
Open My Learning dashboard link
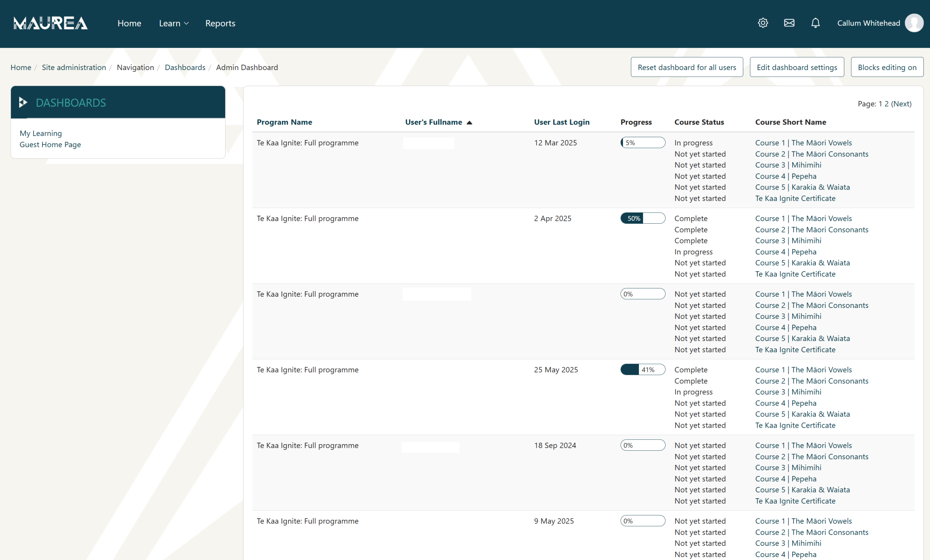[x=41, y=133]
